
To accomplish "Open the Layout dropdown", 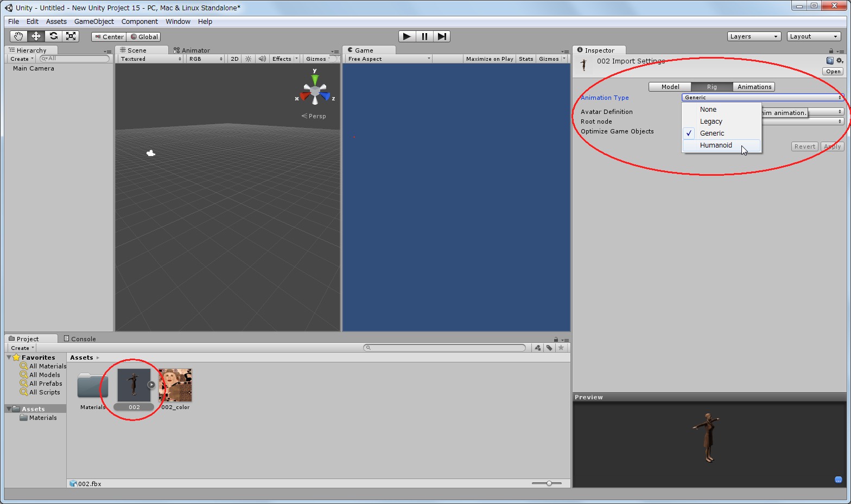I will click(814, 36).
